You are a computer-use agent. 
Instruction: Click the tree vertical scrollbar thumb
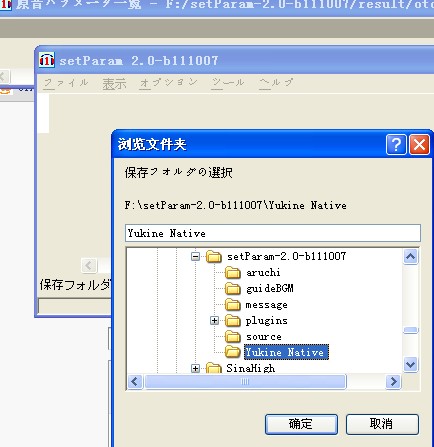pyautogui.click(x=410, y=330)
